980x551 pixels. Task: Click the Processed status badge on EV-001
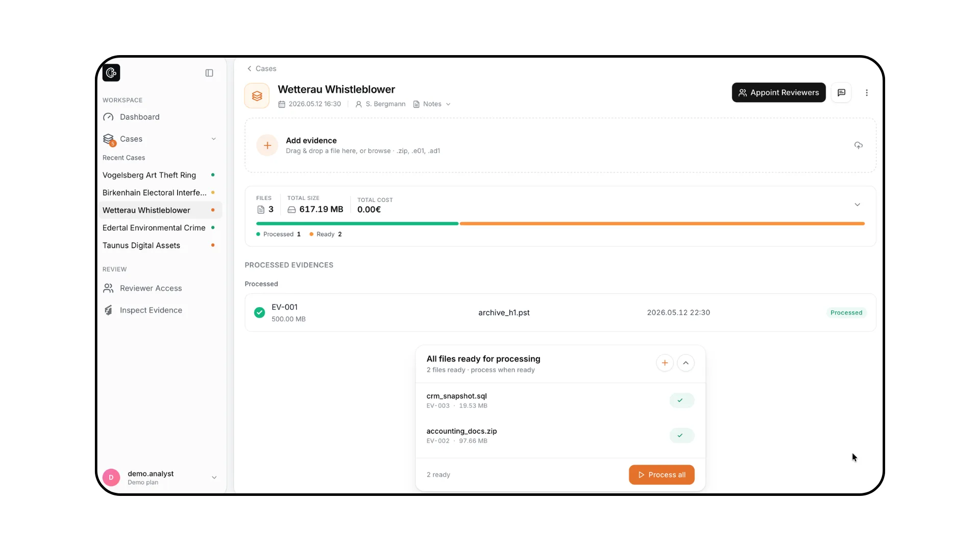[x=846, y=313]
